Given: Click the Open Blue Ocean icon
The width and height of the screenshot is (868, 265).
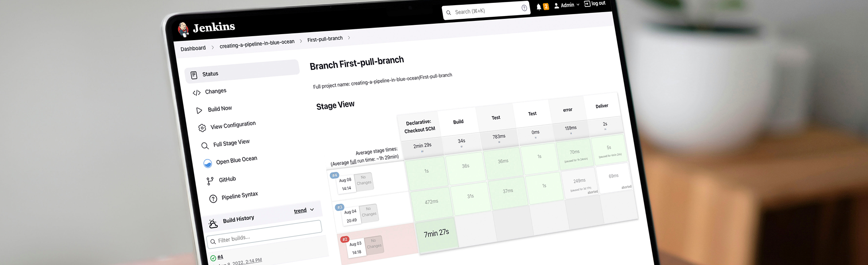Looking at the screenshot, I should click(x=207, y=163).
